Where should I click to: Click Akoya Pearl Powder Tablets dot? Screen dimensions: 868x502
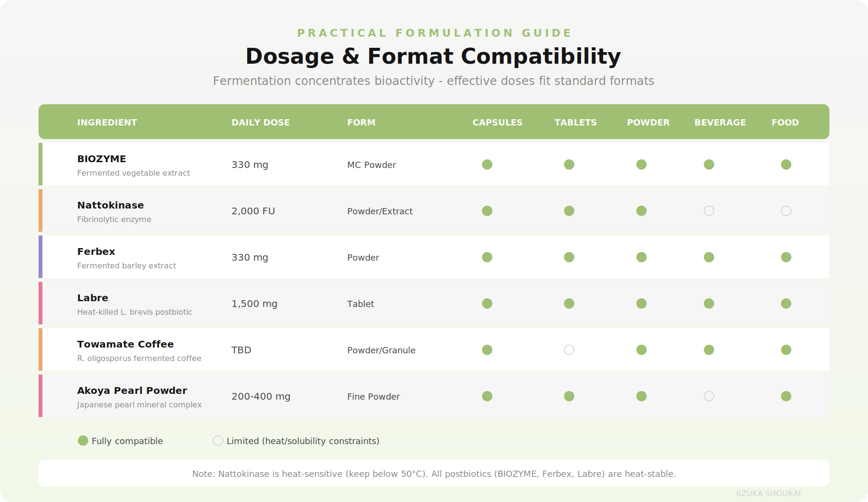(x=569, y=396)
